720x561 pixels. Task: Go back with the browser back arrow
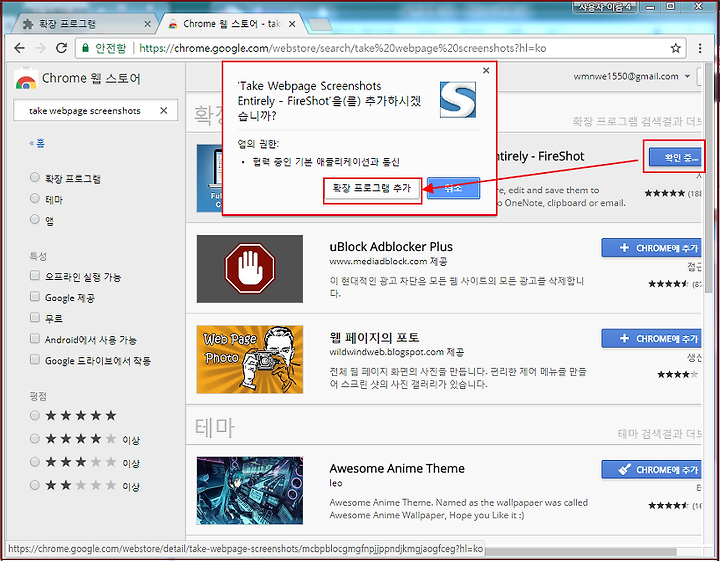[x=19, y=48]
